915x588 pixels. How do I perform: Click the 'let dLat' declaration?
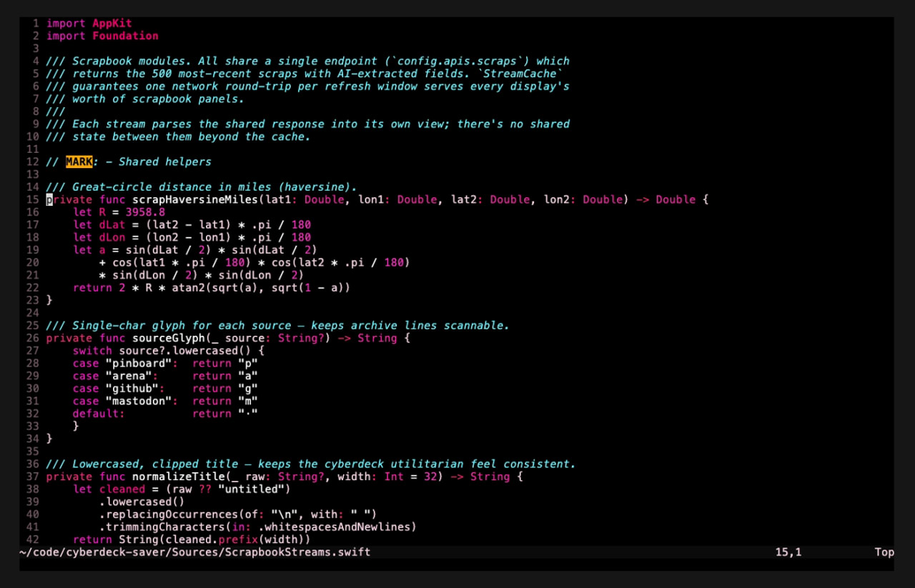tap(99, 224)
